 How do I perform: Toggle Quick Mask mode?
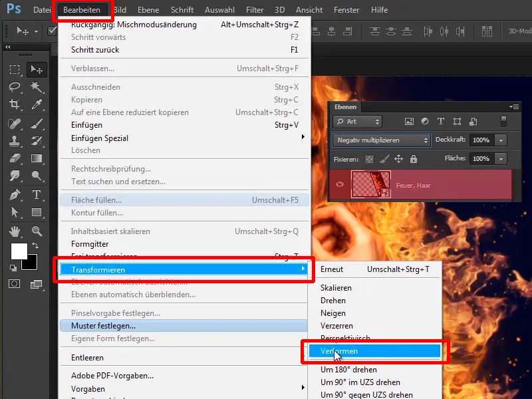pyautogui.click(x=14, y=284)
